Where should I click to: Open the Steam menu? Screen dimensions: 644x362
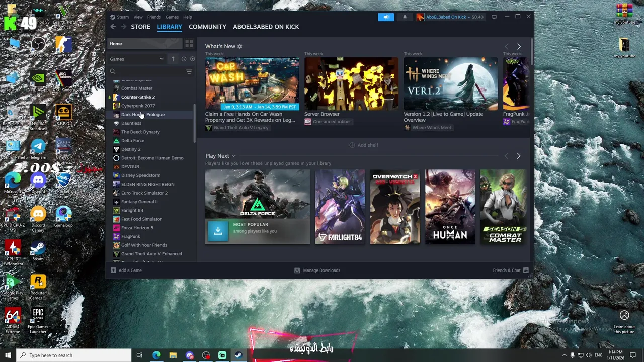(x=123, y=17)
